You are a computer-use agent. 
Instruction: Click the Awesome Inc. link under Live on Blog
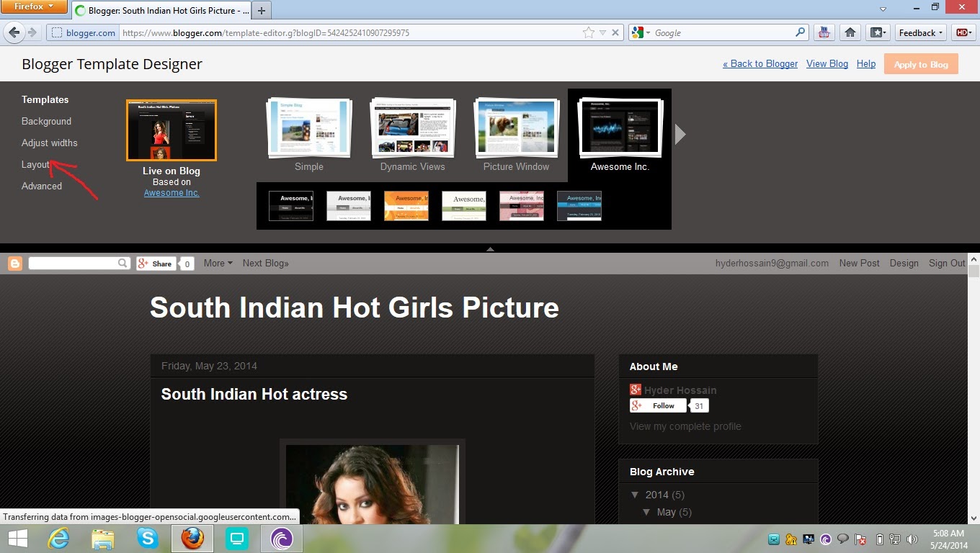[171, 192]
